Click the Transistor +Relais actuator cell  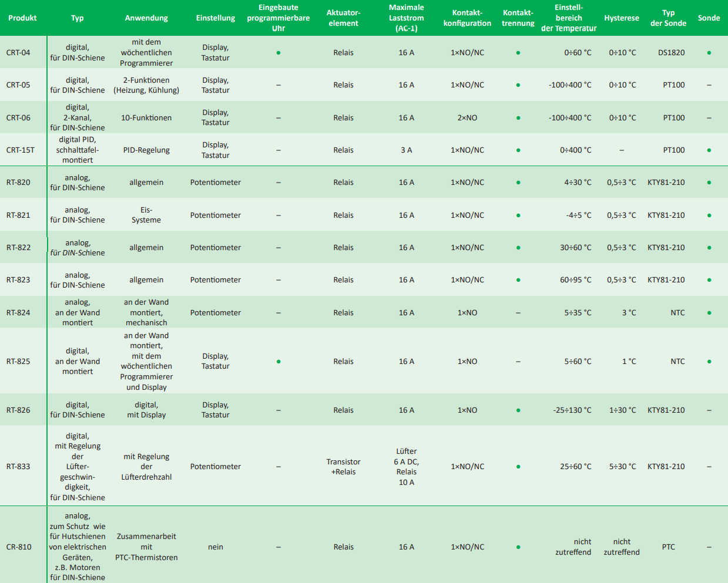tap(343, 467)
